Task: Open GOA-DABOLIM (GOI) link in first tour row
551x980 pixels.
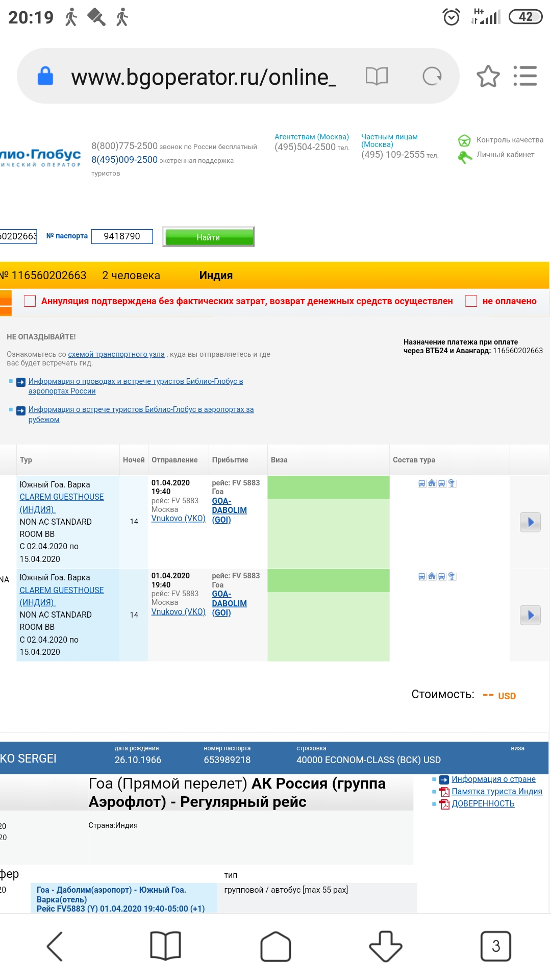Action: point(229,510)
